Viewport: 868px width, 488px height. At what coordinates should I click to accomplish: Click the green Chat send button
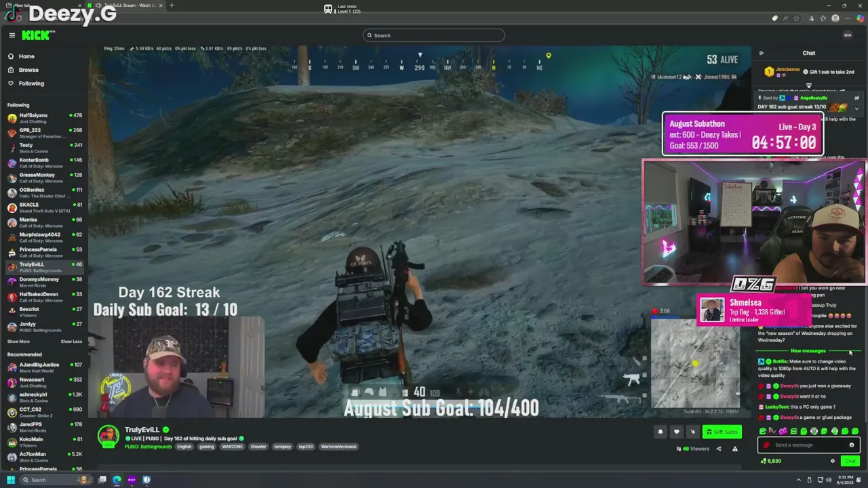click(850, 461)
